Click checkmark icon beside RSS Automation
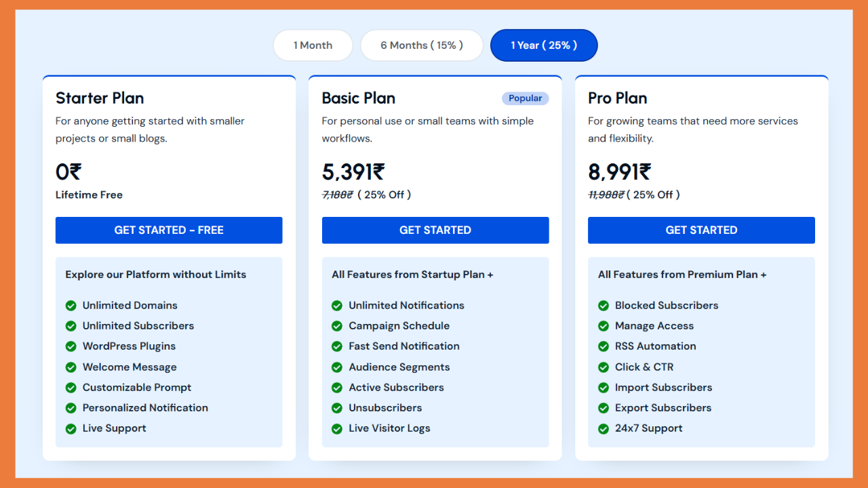 [603, 346]
